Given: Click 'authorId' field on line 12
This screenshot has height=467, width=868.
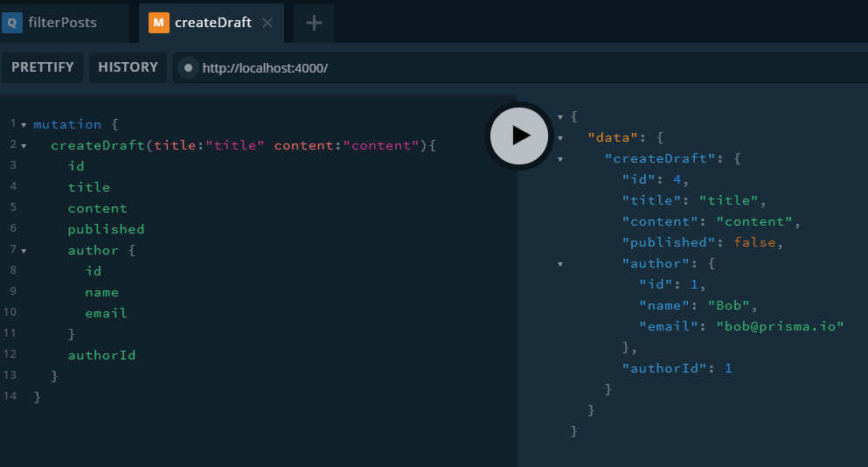Looking at the screenshot, I should 102,355.
